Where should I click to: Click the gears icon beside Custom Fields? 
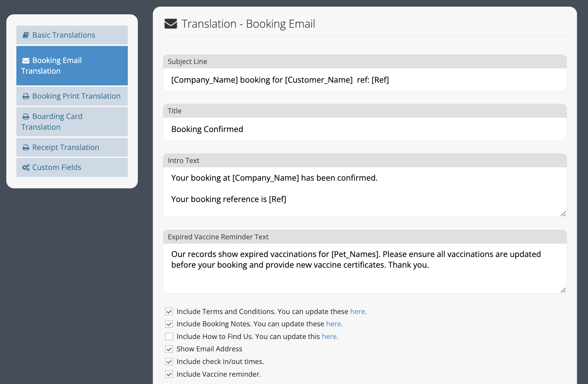pos(26,167)
